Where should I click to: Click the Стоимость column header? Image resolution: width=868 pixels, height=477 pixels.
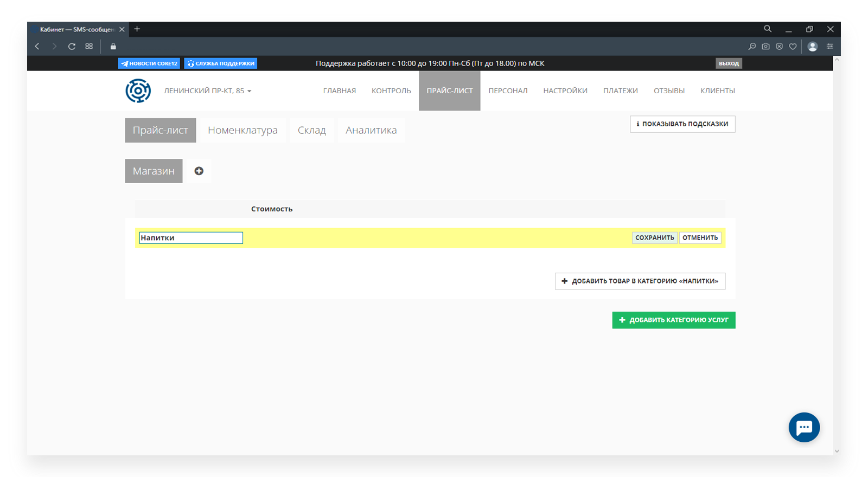pos(272,209)
